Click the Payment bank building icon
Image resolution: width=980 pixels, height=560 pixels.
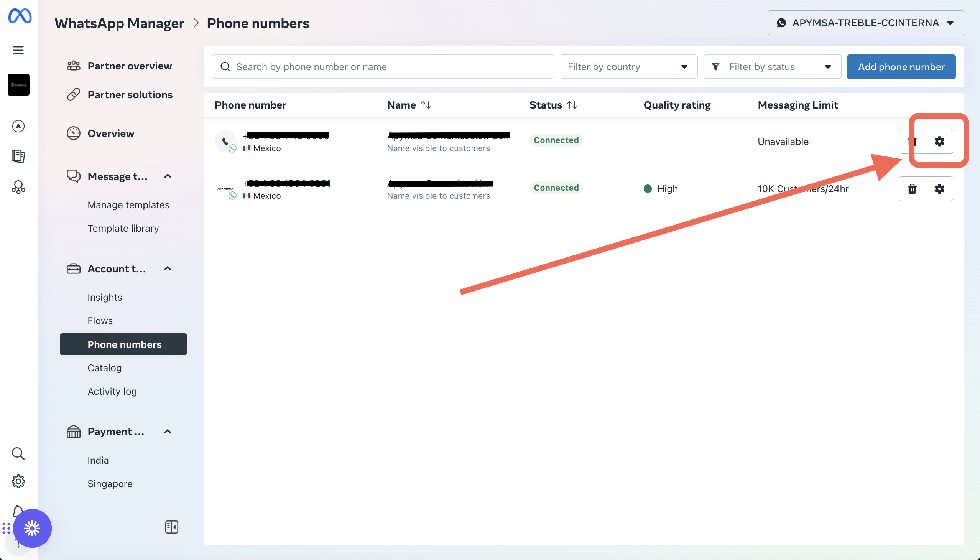click(x=74, y=432)
